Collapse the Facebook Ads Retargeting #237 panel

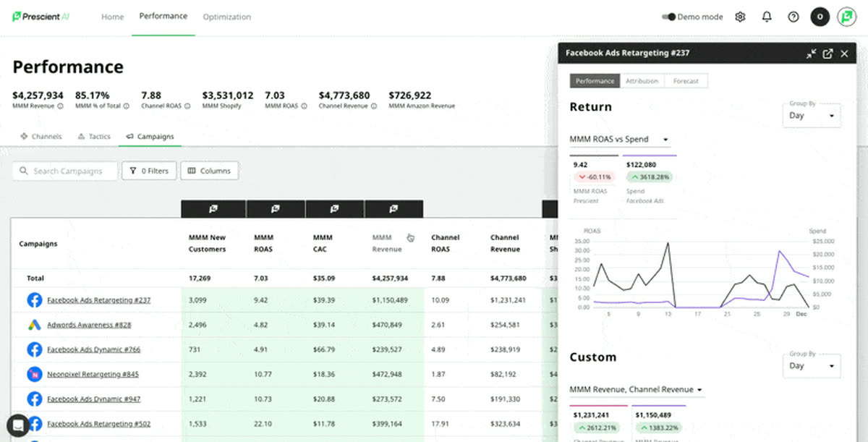coord(812,54)
